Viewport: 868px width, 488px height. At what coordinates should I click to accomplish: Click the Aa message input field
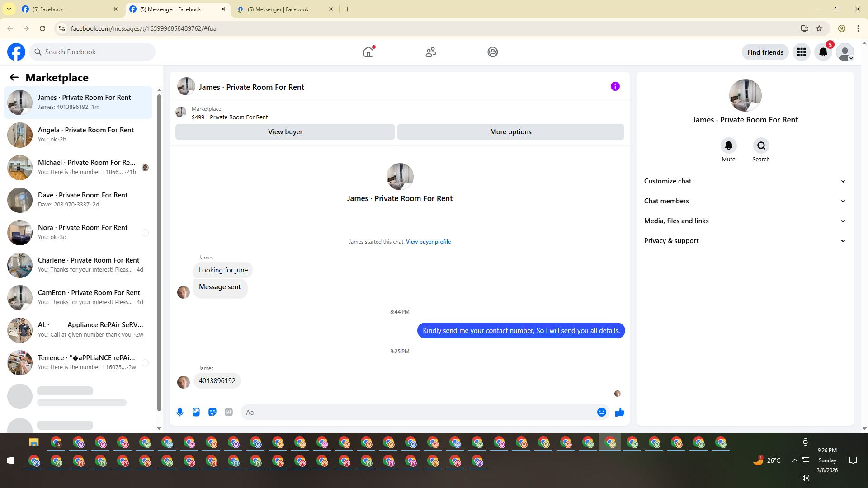coord(416,412)
